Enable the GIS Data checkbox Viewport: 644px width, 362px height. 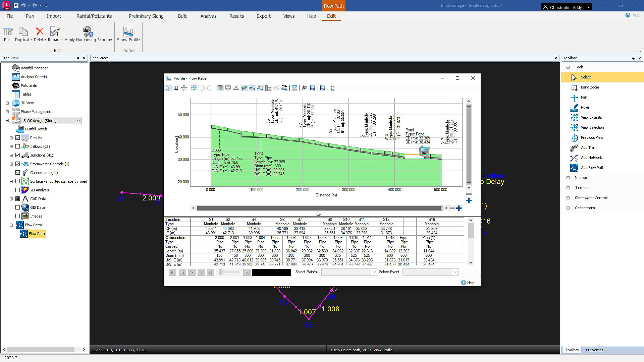[18, 207]
